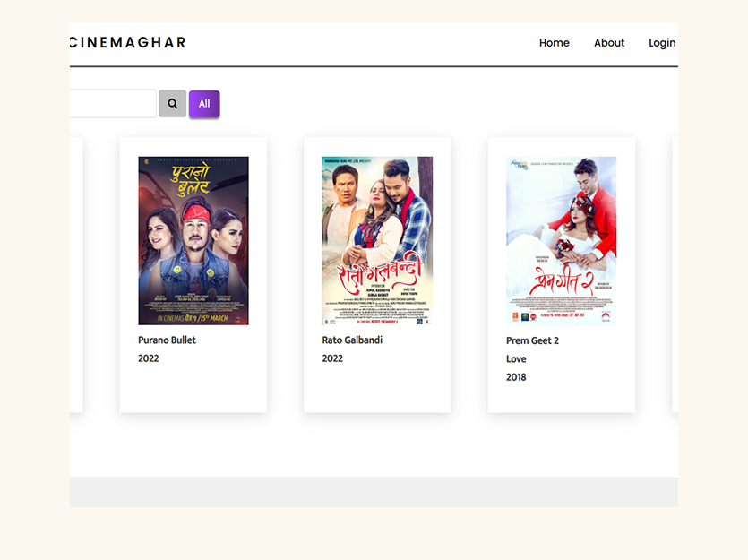Click the Prem Geet 2 title text
Screen dimensions: 748x560
[532, 340]
